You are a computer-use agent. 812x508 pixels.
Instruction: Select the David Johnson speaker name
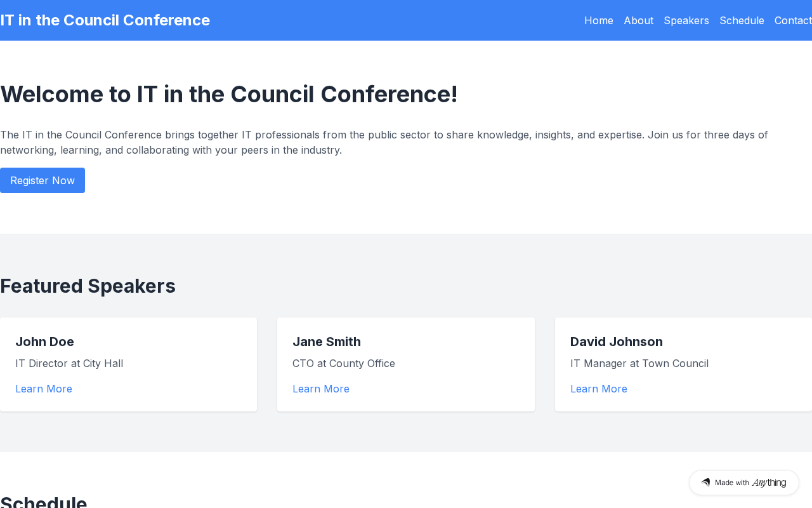click(x=616, y=342)
